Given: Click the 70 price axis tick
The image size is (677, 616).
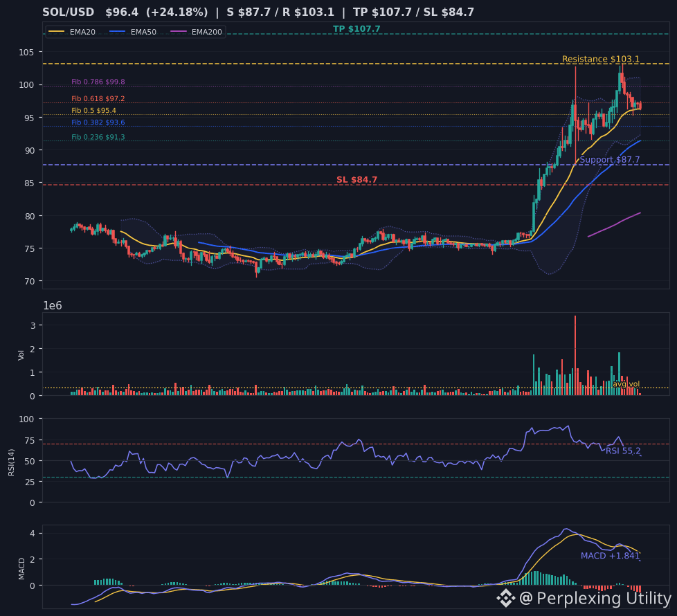Looking at the screenshot, I should tap(29, 282).
